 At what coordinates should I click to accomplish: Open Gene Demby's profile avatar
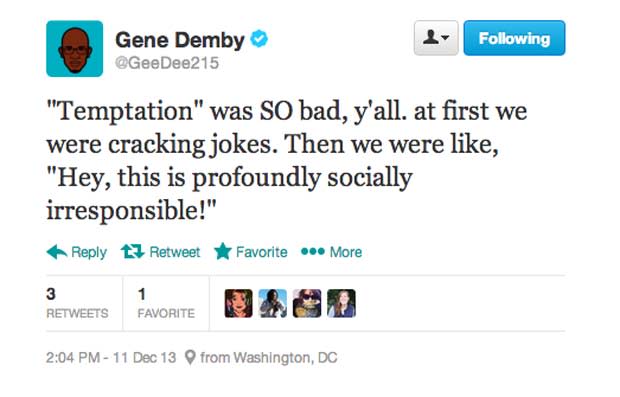point(75,49)
